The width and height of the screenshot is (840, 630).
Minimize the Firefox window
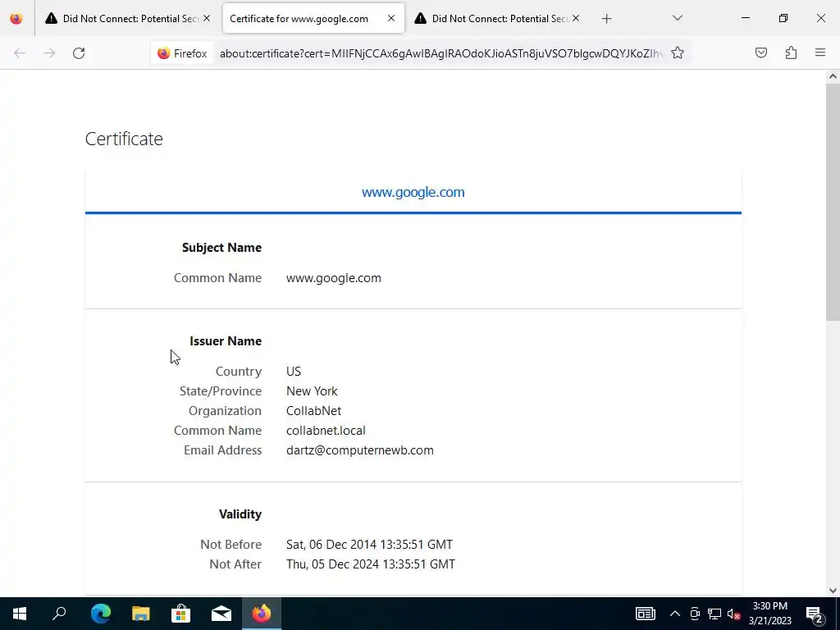tap(745, 18)
